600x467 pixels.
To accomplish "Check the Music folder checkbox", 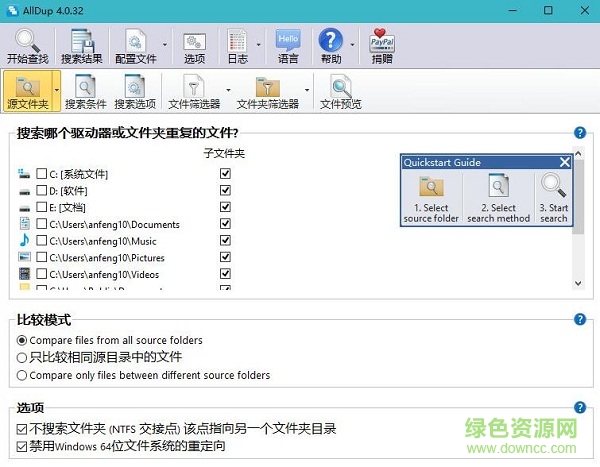I will pyautogui.click(x=41, y=240).
